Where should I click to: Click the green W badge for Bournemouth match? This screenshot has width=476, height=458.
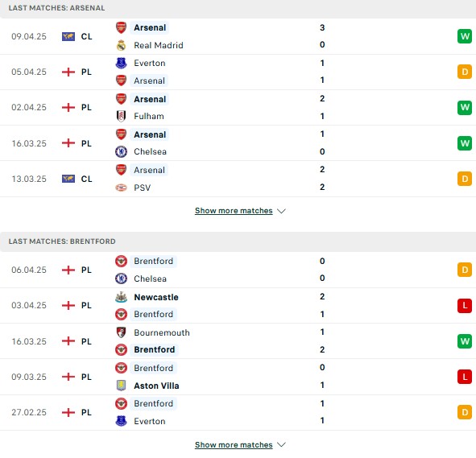click(x=465, y=341)
